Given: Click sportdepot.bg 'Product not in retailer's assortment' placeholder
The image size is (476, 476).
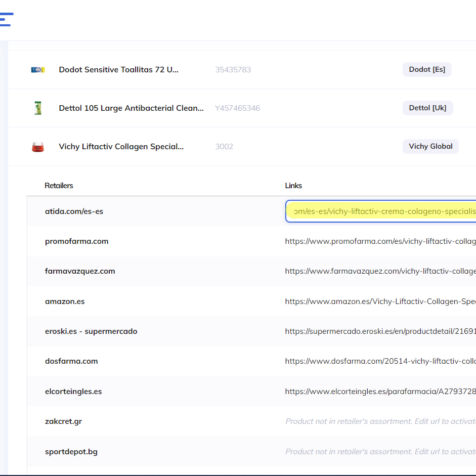Looking at the screenshot, I should (380, 452).
